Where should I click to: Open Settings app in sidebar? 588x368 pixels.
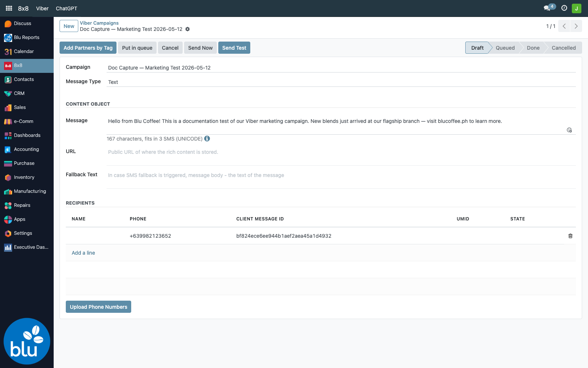[27, 233]
